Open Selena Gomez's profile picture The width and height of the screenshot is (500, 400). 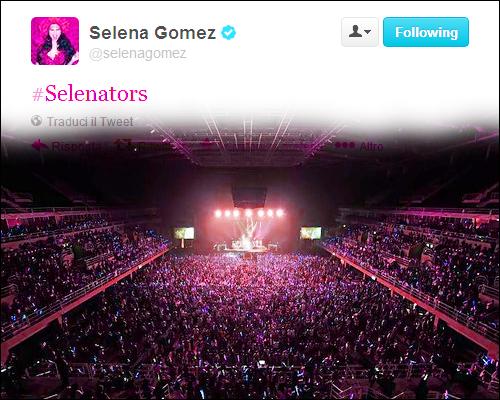55,41
